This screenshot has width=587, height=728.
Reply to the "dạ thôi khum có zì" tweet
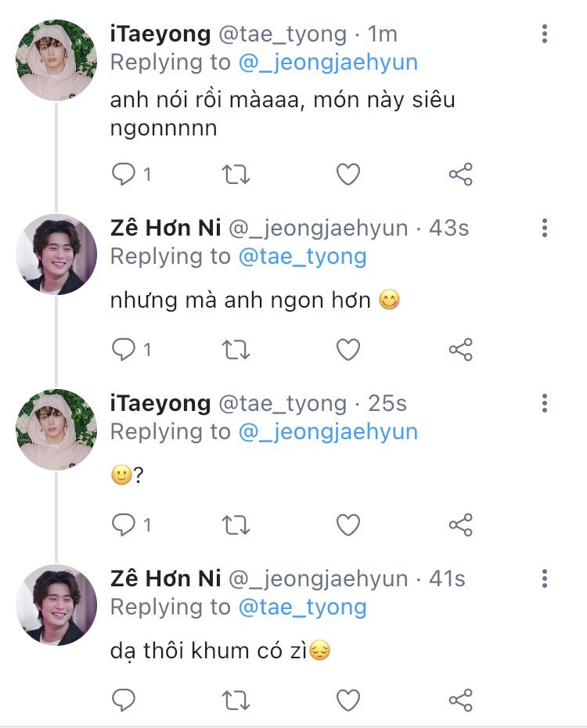click(x=124, y=699)
